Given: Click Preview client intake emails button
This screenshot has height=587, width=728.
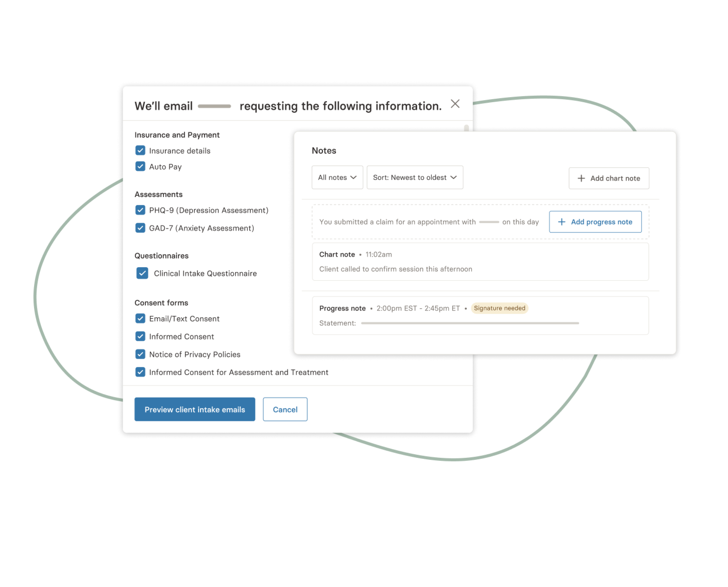Looking at the screenshot, I should (x=195, y=409).
